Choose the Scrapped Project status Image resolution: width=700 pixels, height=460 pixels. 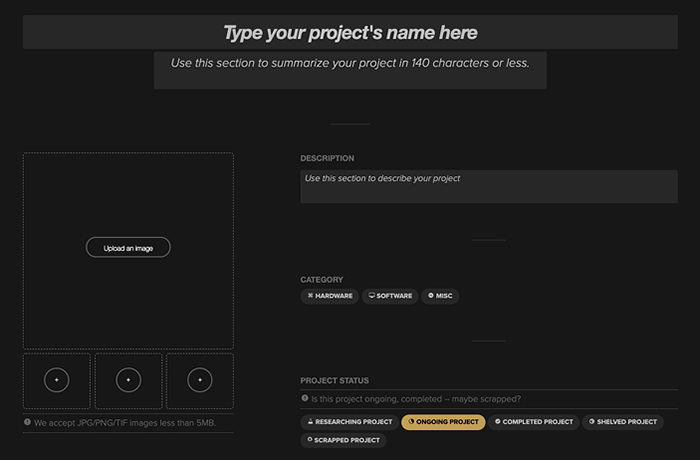[343, 440]
